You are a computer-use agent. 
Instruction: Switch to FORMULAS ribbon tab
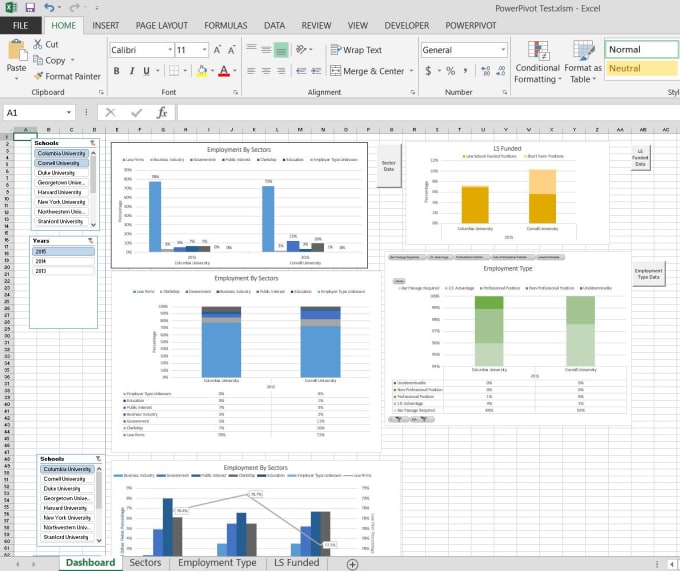(226, 26)
